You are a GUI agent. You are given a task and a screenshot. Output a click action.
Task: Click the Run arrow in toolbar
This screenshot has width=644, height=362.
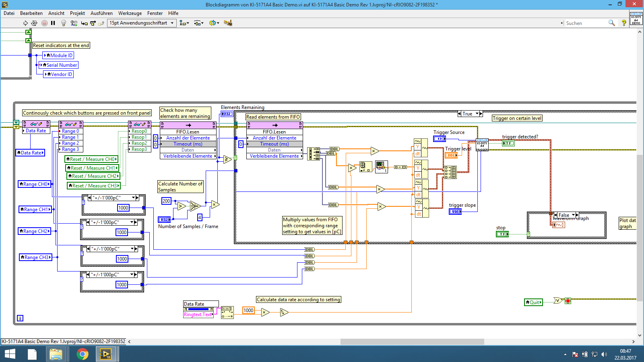coord(25,23)
